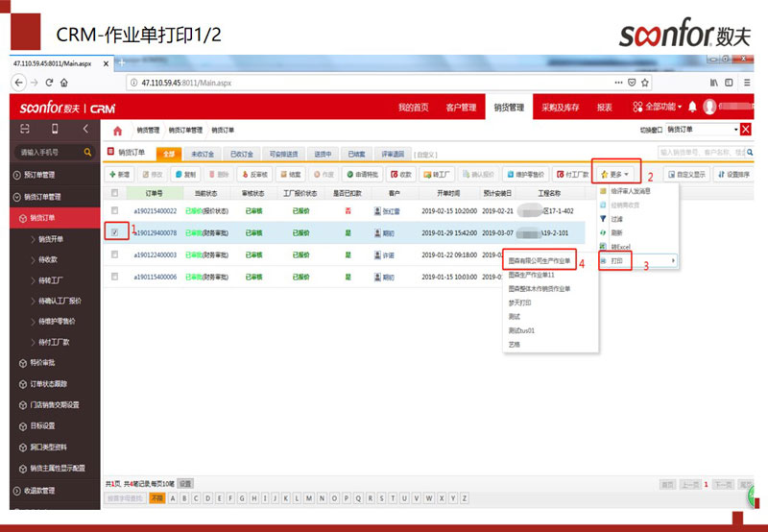Click the search magnifier in phone field
The image size is (768, 532).
(88, 152)
